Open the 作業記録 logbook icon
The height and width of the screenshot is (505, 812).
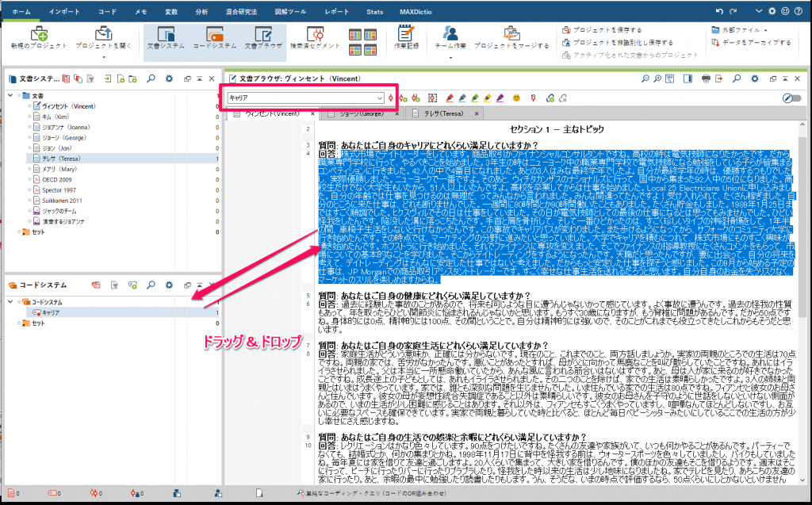(405, 36)
